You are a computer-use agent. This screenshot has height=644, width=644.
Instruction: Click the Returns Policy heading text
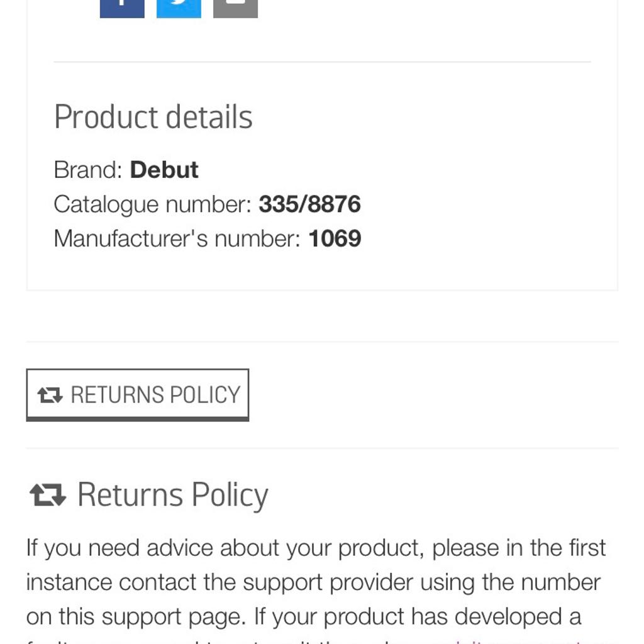point(172,494)
